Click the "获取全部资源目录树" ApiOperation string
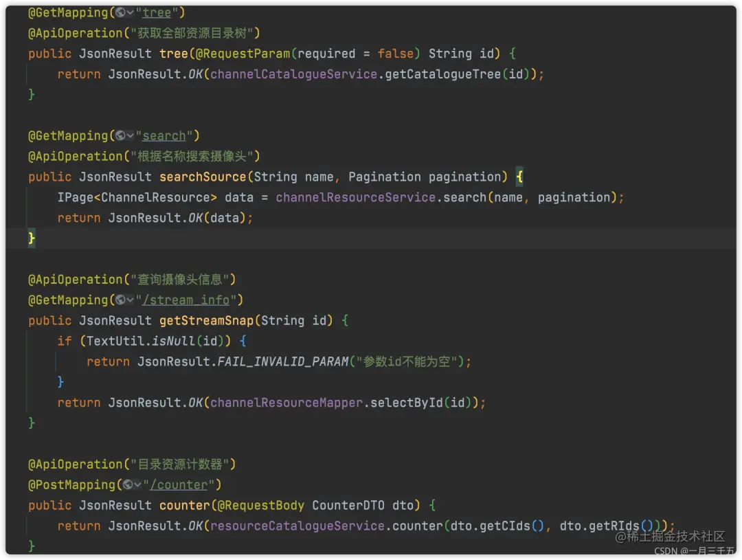This screenshot has width=742, height=560. 192,33
